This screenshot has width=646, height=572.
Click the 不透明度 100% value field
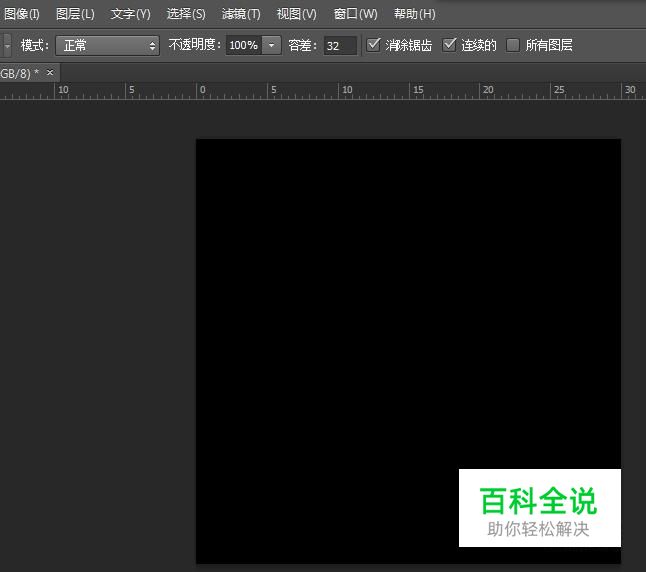click(x=243, y=45)
